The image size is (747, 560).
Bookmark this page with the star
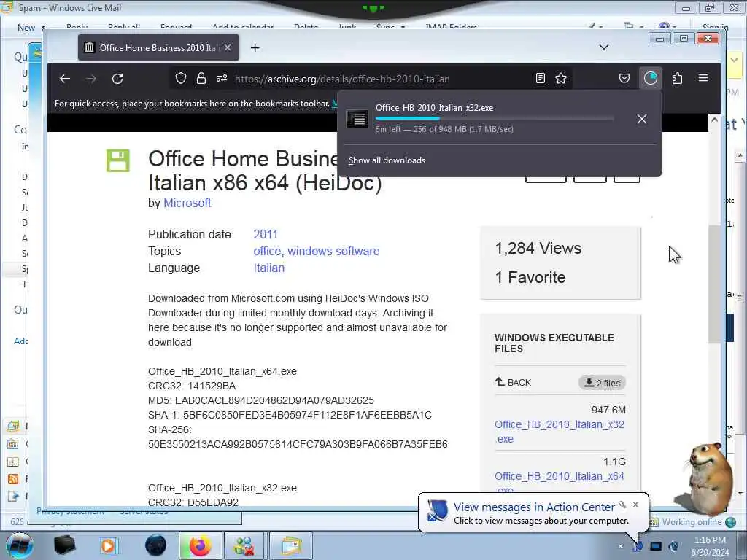coord(561,79)
